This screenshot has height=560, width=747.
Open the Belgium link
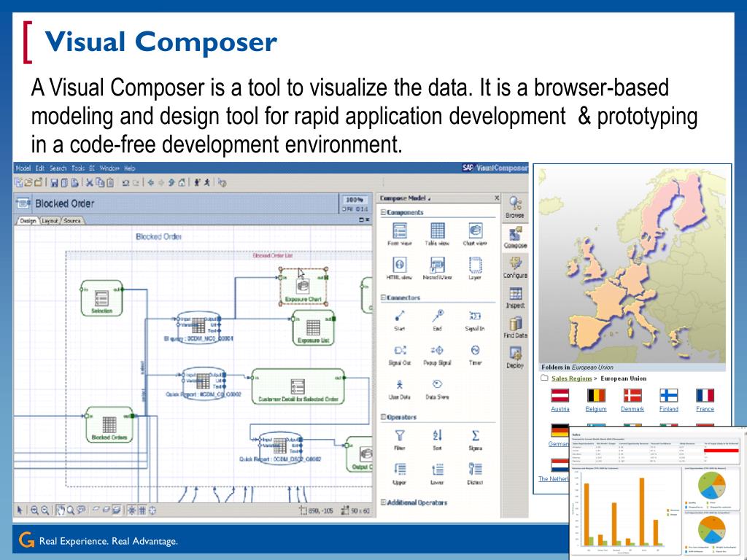point(596,409)
